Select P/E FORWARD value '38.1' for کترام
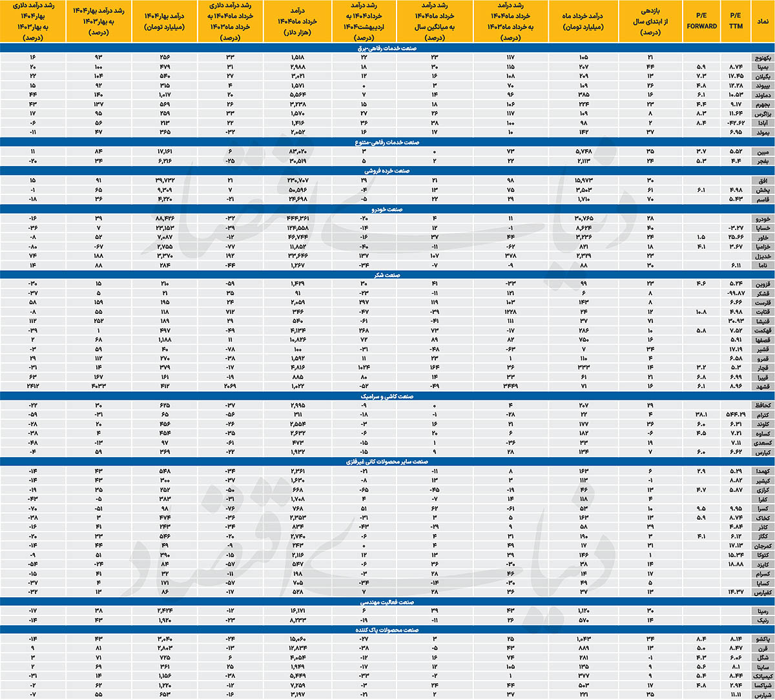The height and width of the screenshot is (700, 775). (703, 416)
